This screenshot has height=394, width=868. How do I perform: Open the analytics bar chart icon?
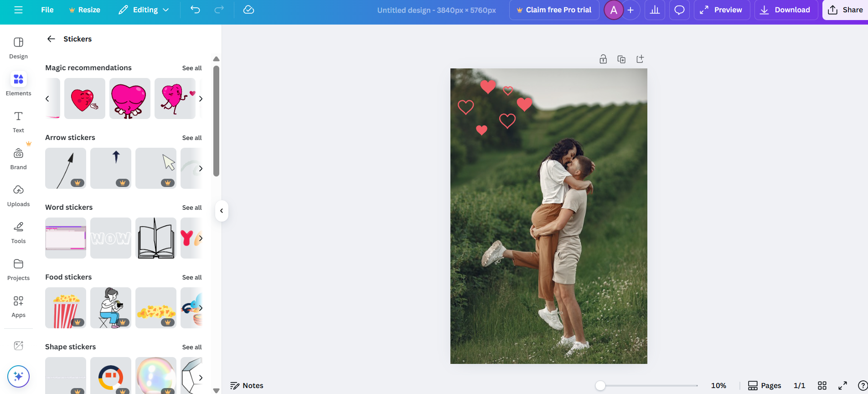[x=655, y=10]
